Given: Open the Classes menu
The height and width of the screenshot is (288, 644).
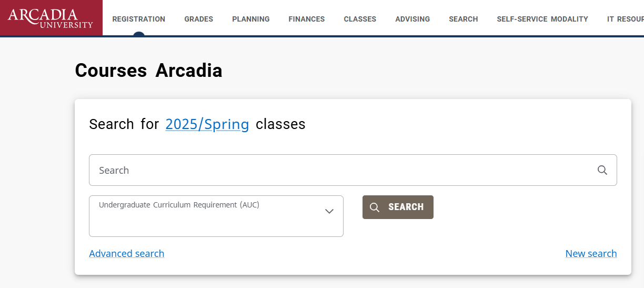Looking at the screenshot, I should point(360,19).
